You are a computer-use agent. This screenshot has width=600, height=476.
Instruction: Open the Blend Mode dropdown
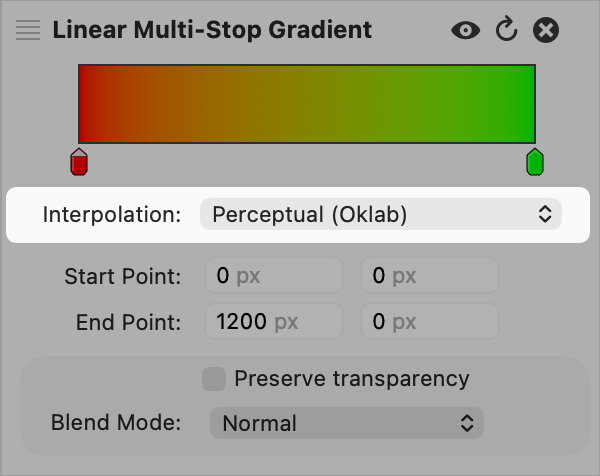[346, 423]
